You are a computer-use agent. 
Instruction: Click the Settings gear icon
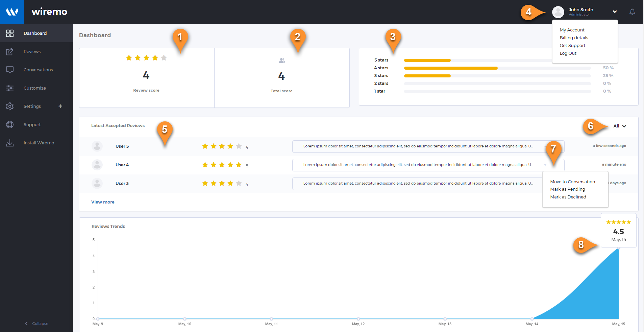(x=10, y=106)
